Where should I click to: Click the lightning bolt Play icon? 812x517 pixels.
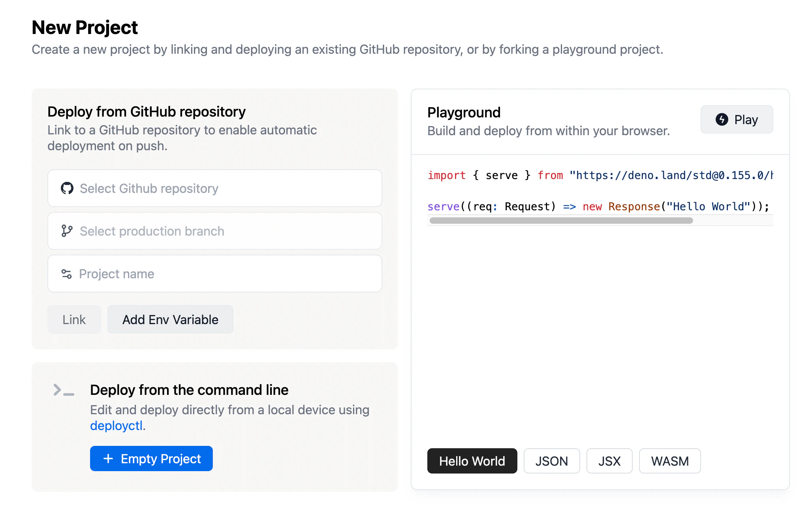722,119
